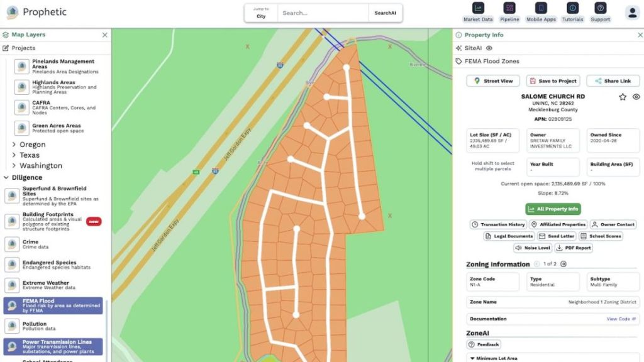The width and height of the screenshot is (644, 362).
Task: Click 'Neighborhood 1 Zoning District' zone name text
Action: coord(602,302)
